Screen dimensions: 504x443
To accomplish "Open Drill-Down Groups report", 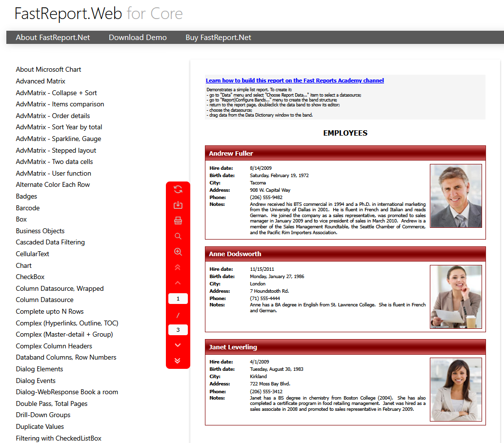I will click(x=43, y=415).
